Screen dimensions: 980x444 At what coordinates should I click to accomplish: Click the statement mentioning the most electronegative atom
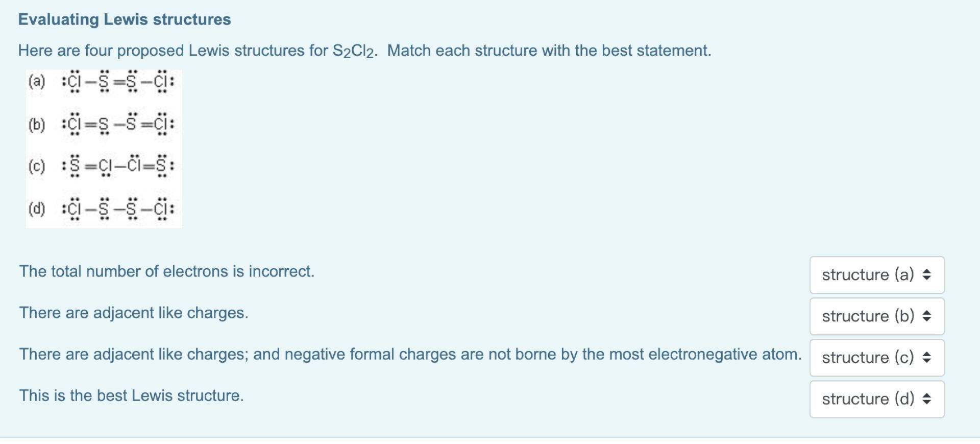pos(410,354)
